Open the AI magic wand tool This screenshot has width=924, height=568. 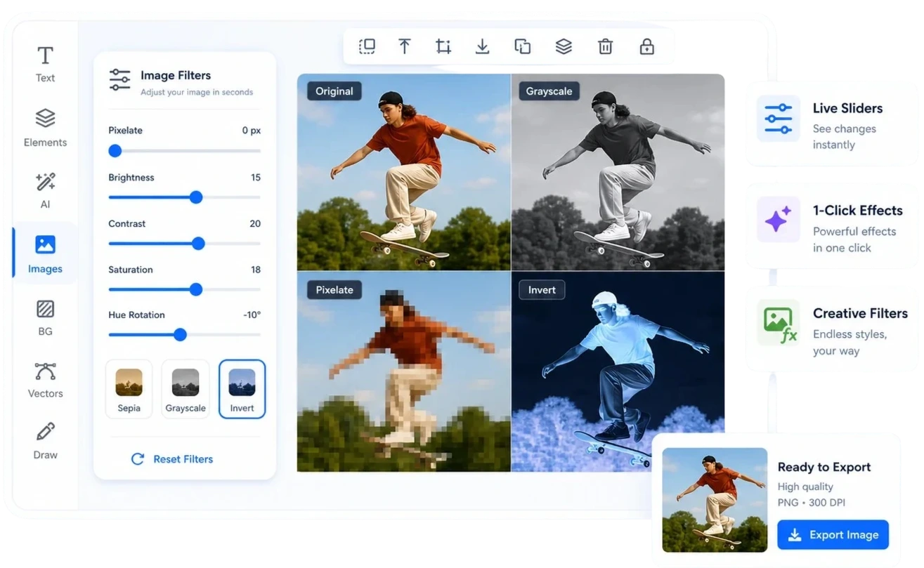(45, 190)
